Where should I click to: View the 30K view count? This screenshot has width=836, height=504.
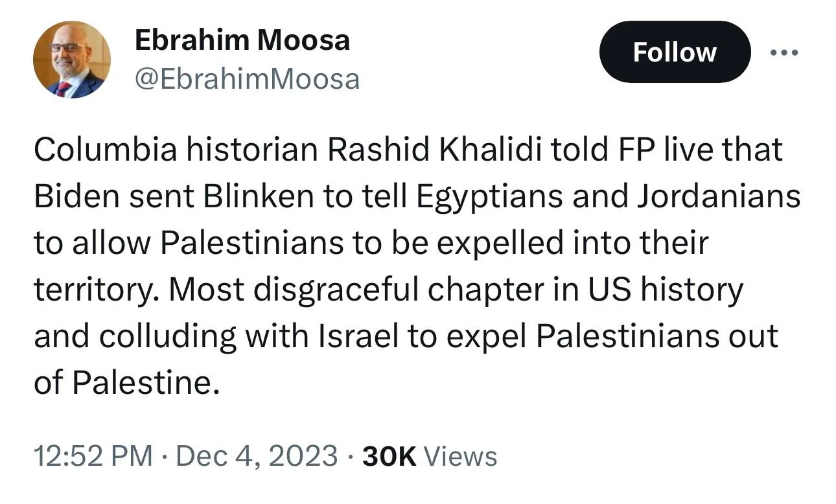389,456
